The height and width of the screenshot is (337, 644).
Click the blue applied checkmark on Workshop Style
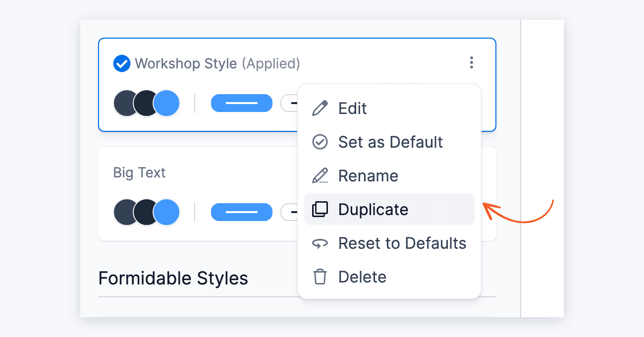coord(121,63)
